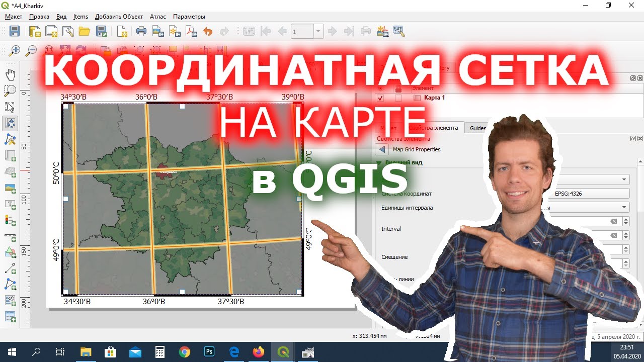Export layout as PDF
Image resolution: width=644 pixels, height=362 pixels.
(x=191, y=31)
